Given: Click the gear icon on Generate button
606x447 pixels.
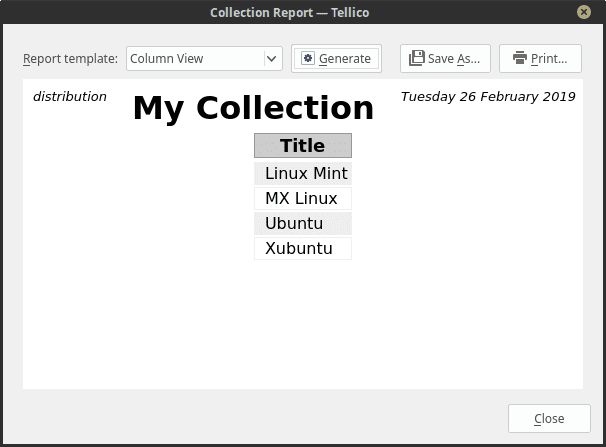Looking at the screenshot, I should [308, 58].
